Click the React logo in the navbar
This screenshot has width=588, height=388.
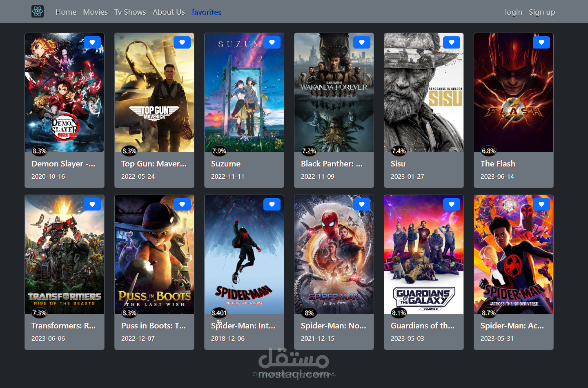(x=38, y=11)
